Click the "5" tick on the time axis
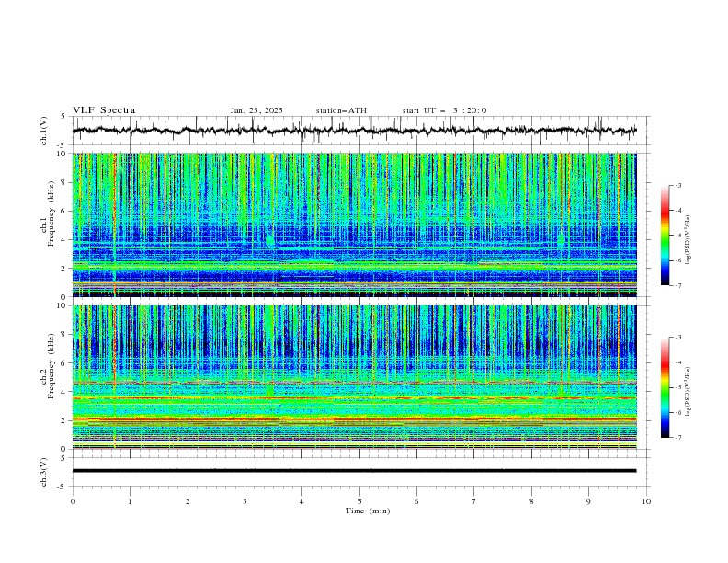 359,501
